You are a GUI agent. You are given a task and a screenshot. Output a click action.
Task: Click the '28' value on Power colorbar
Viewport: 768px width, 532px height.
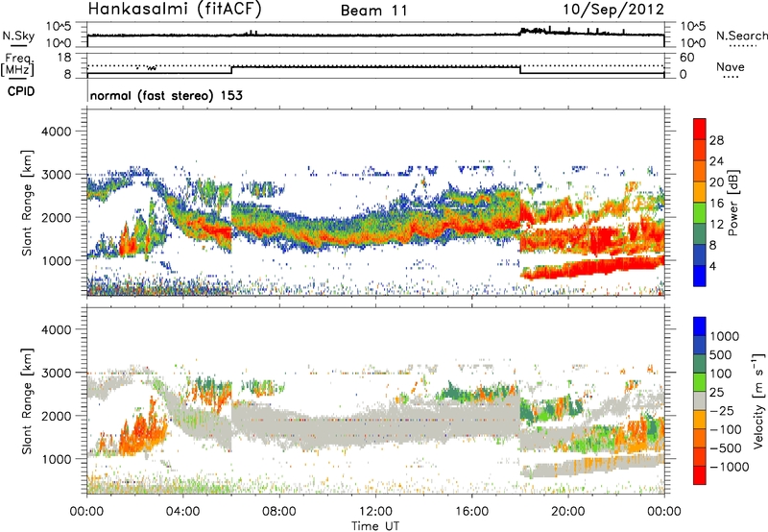coord(716,140)
